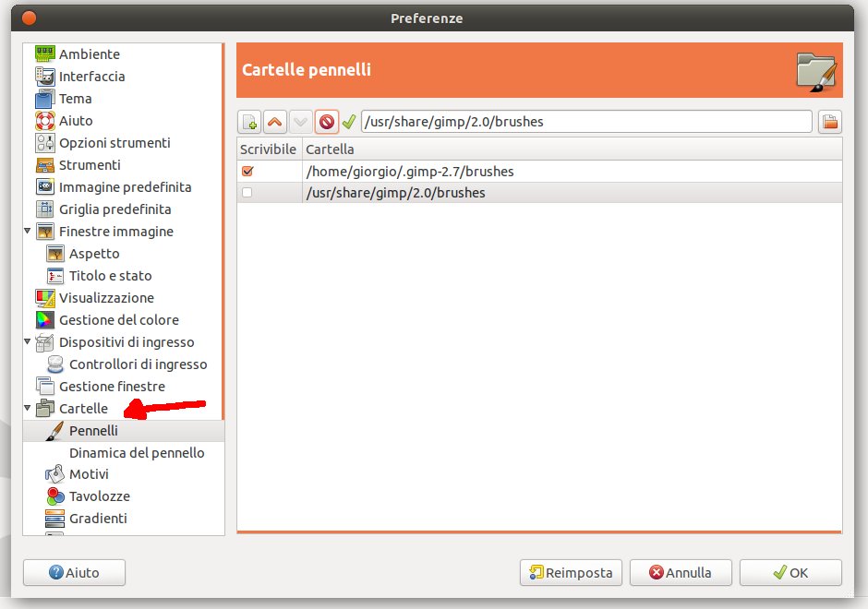Click the Pennelli paintbrush icon
868x609 pixels.
pyautogui.click(x=54, y=430)
